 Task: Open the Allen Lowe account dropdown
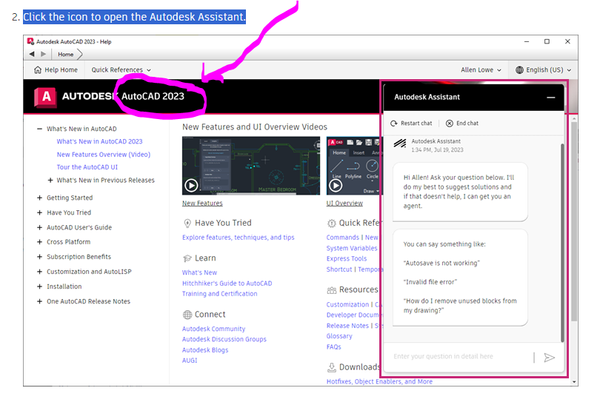[481, 70]
